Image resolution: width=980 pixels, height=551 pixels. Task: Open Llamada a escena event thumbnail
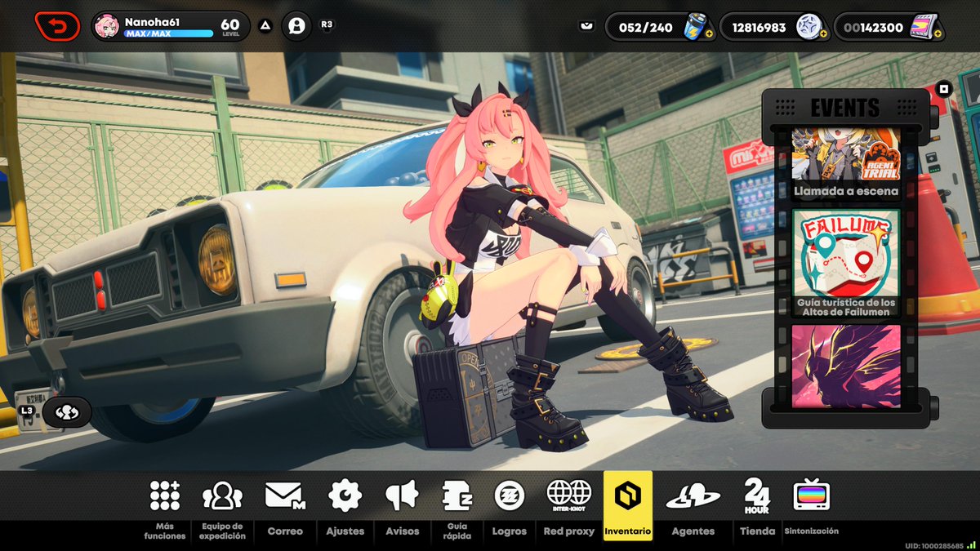pos(846,164)
